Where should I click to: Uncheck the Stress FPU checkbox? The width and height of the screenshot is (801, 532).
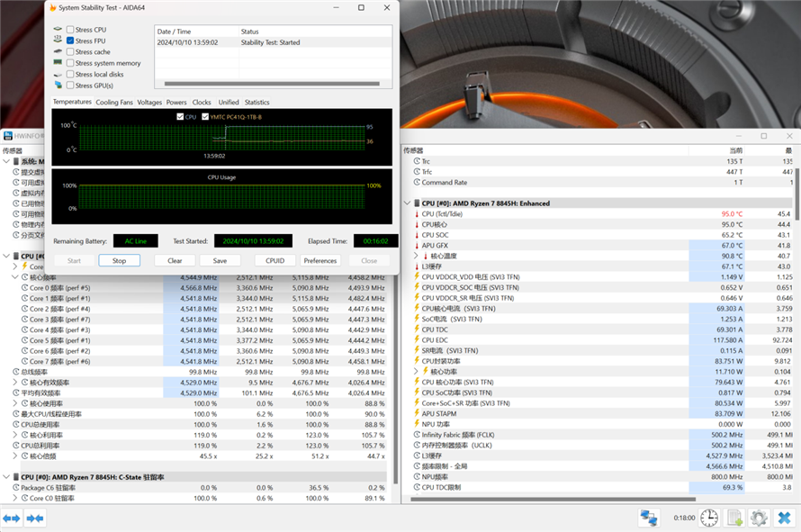tap(70, 41)
